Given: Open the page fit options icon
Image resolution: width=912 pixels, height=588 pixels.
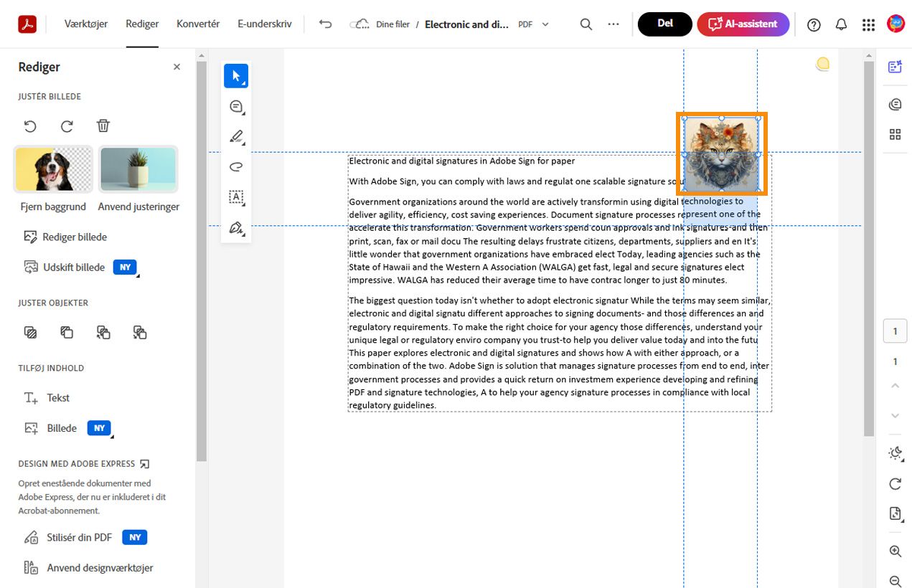Looking at the screenshot, I should (x=895, y=513).
